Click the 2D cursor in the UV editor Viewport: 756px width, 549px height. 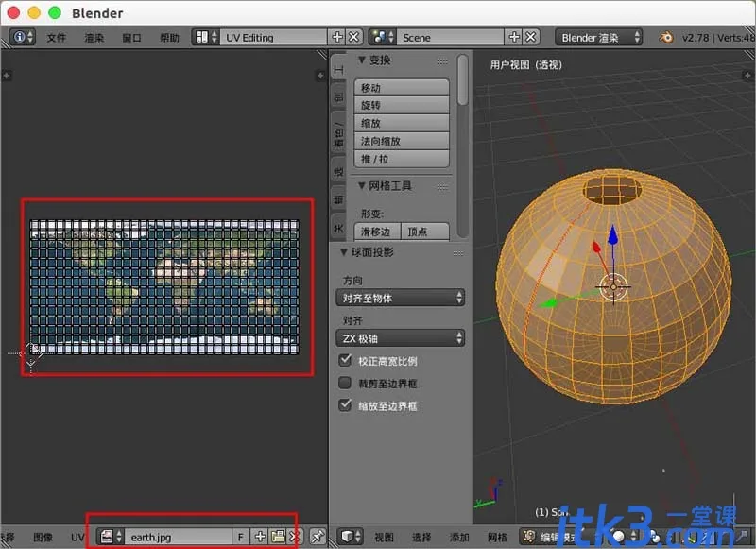(x=30, y=353)
